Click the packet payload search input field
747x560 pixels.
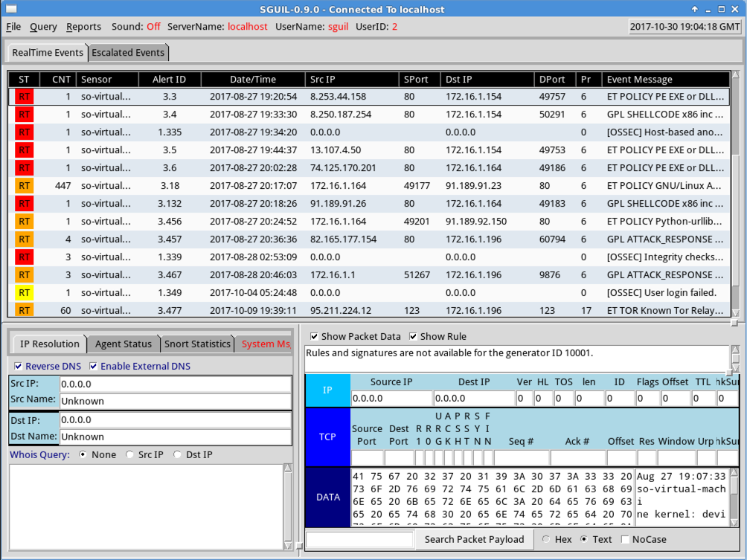click(x=359, y=539)
